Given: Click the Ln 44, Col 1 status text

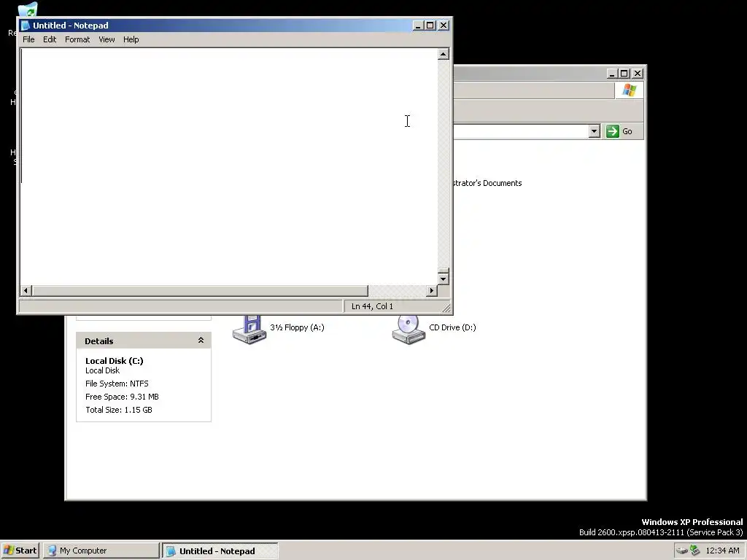Looking at the screenshot, I should (372, 306).
